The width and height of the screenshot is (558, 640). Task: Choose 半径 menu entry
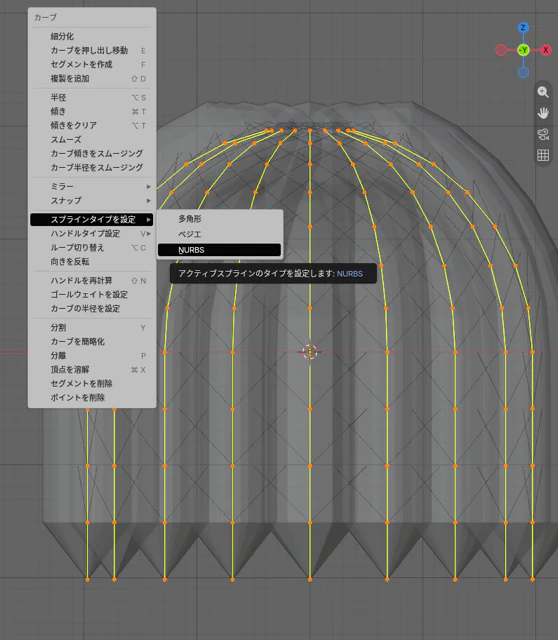[x=92, y=98]
